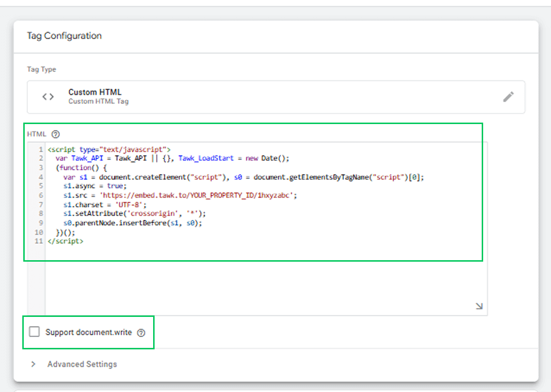Click code line with s1.async = true
This screenshot has height=392, width=551.
(95, 186)
